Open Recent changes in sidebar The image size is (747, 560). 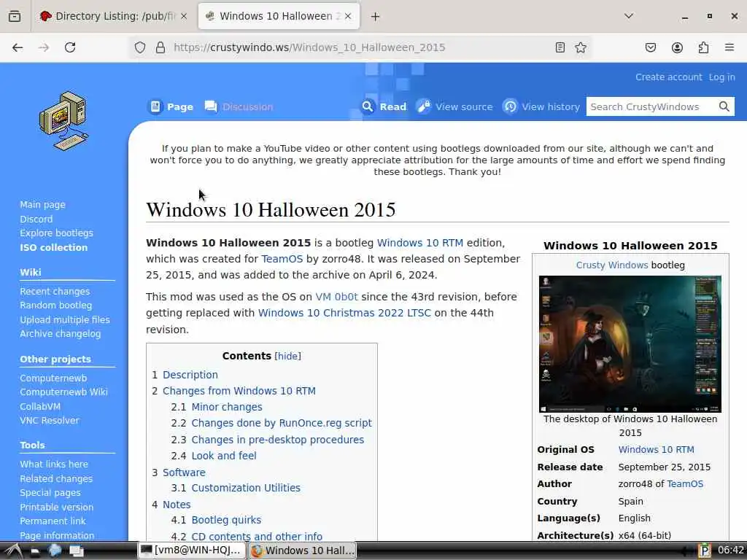[55, 292]
